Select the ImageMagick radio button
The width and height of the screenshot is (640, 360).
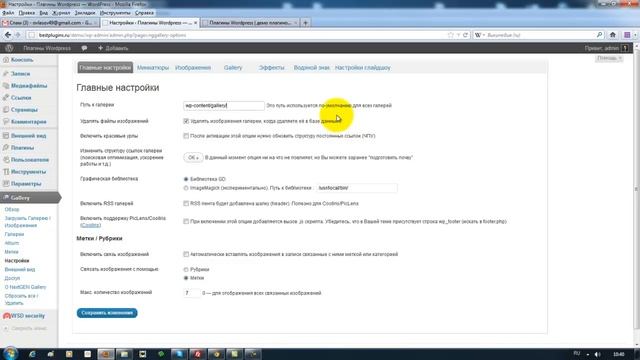186,188
